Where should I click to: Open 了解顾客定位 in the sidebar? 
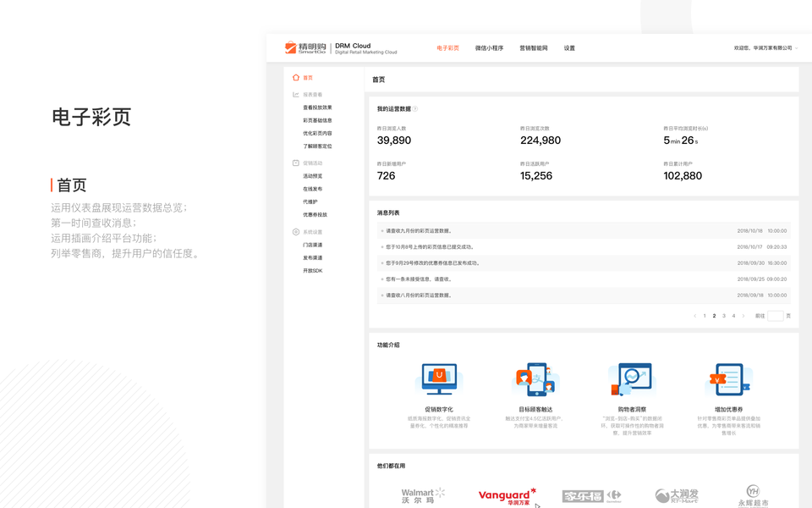pos(317,146)
